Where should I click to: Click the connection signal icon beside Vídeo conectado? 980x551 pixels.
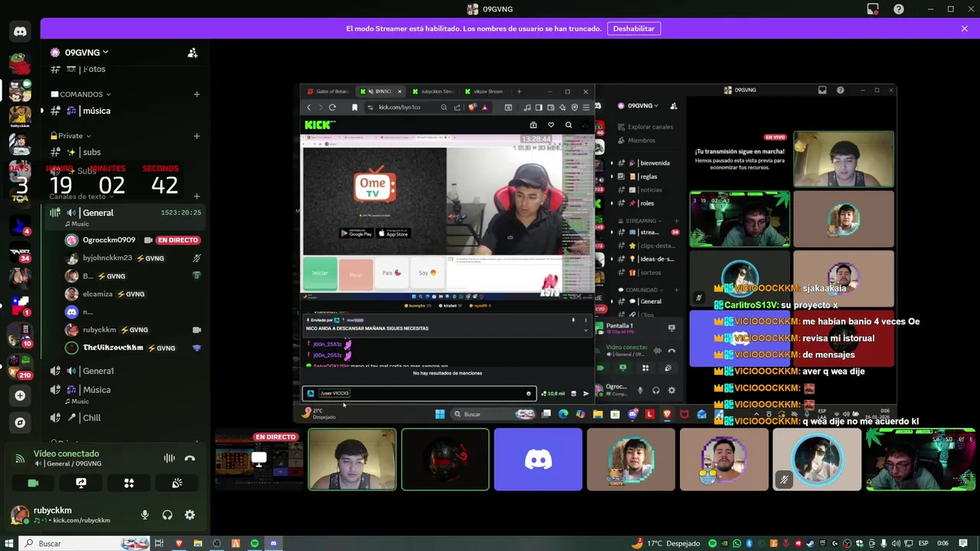[x=20, y=458]
